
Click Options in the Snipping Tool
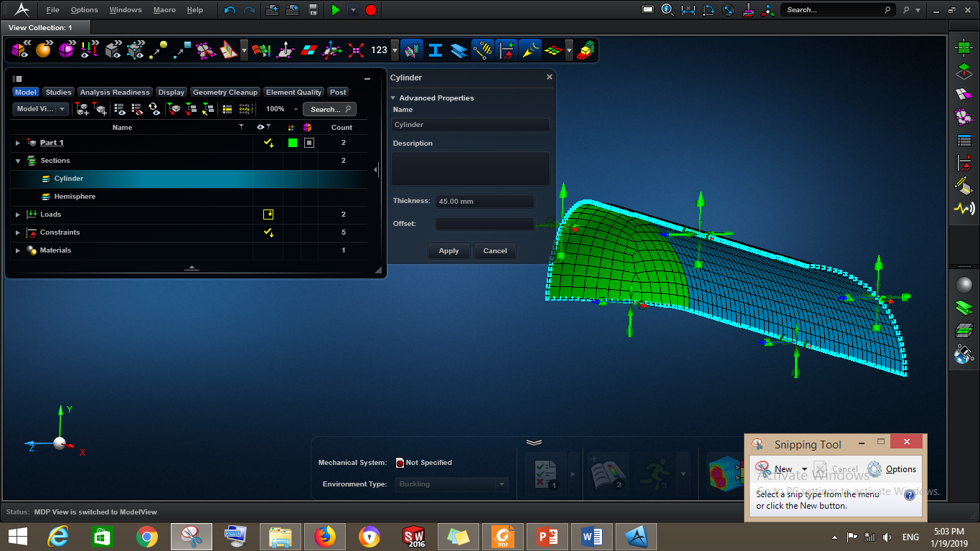892,469
